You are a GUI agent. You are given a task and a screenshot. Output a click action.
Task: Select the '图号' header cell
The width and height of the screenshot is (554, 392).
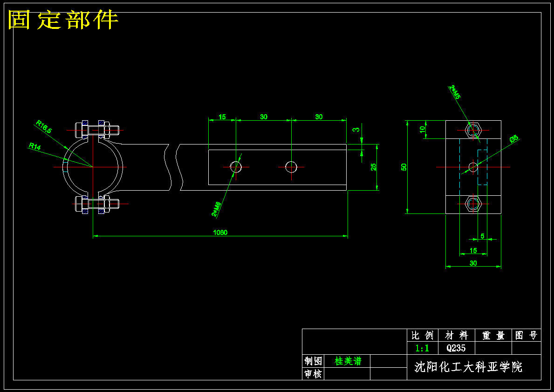(x=527, y=336)
